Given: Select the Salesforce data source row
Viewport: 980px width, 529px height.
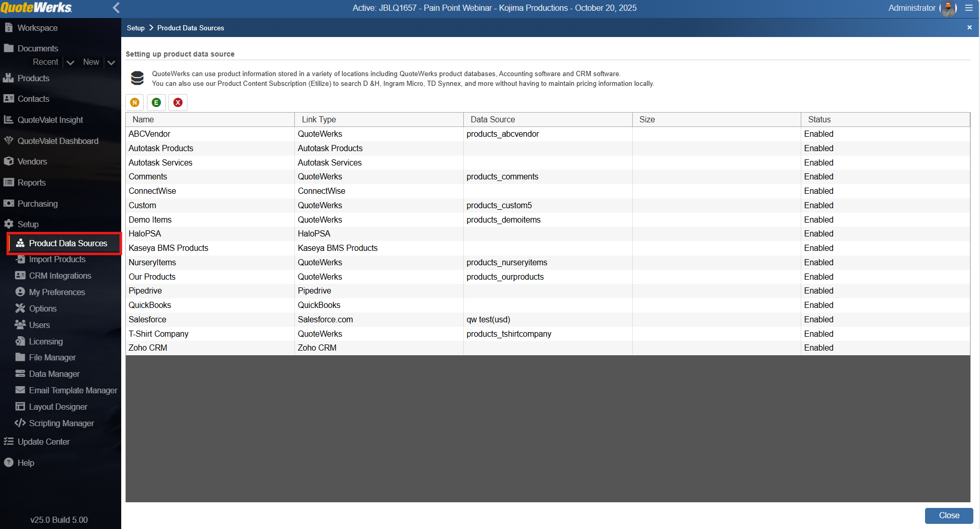Looking at the screenshot, I should point(147,319).
